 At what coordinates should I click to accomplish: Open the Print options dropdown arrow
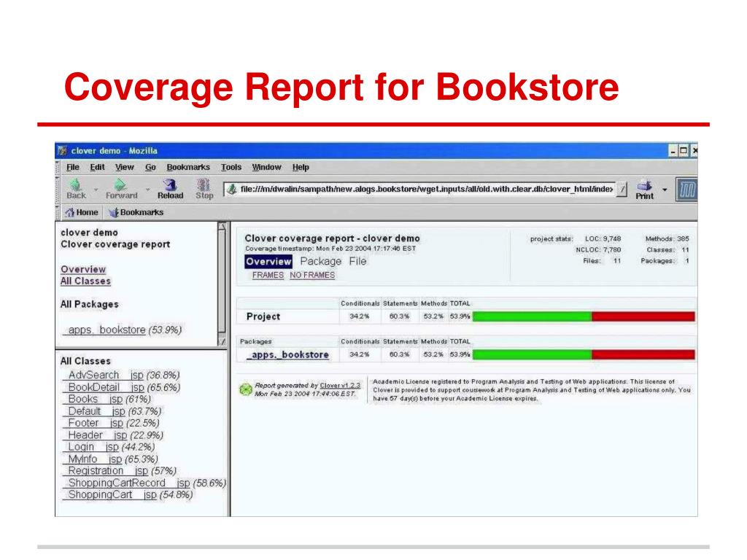tap(665, 190)
